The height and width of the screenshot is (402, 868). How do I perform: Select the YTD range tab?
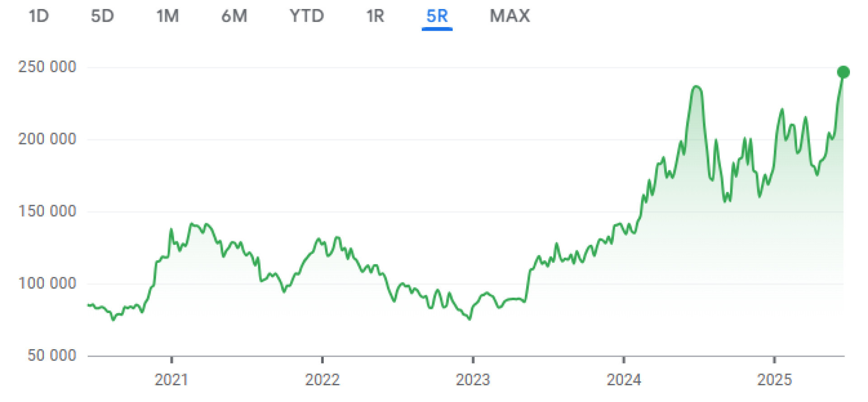[307, 16]
